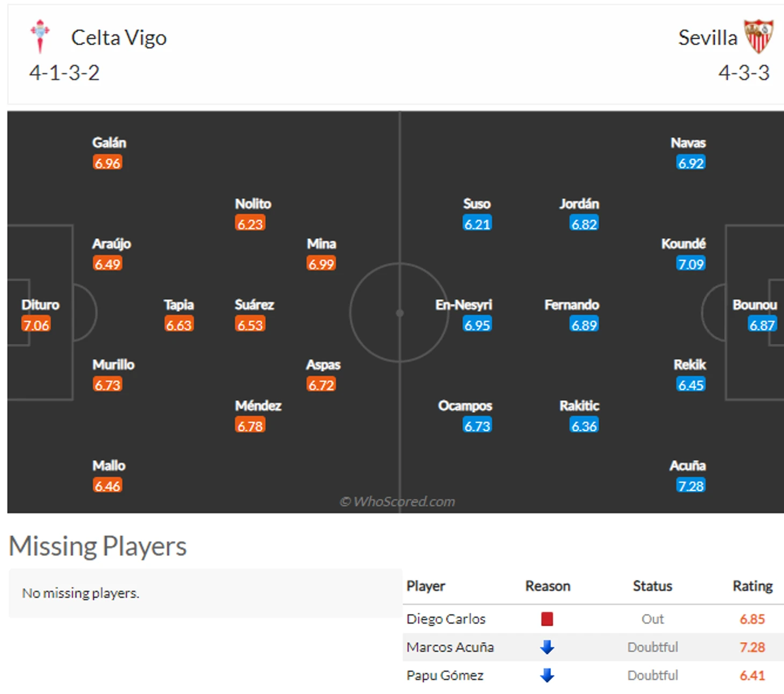Select Acuña's 7.28 rating badge on the pitch
The width and height of the screenshot is (784, 694).
[691, 486]
